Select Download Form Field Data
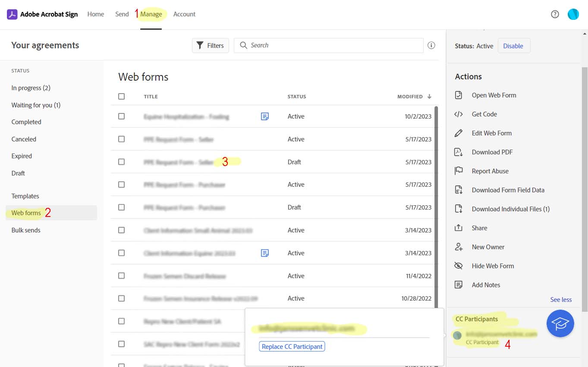588x367 pixels. [508, 190]
